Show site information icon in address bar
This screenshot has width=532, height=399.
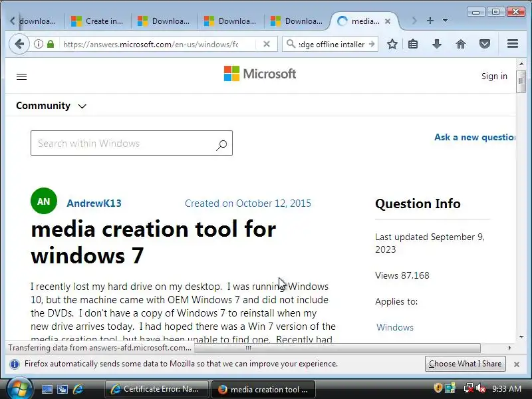[x=39, y=44]
